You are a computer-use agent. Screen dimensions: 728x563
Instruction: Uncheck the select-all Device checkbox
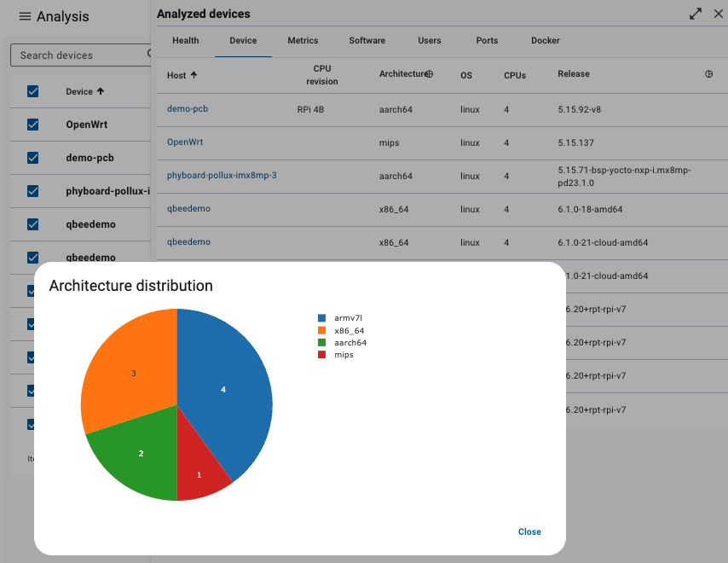point(32,90)
